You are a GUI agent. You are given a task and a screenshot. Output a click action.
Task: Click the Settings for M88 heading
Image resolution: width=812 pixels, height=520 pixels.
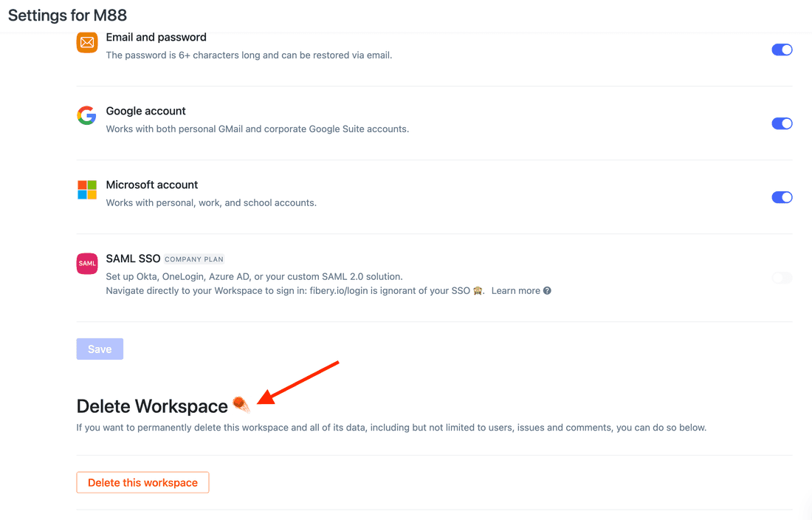click(x=67, y=16)
